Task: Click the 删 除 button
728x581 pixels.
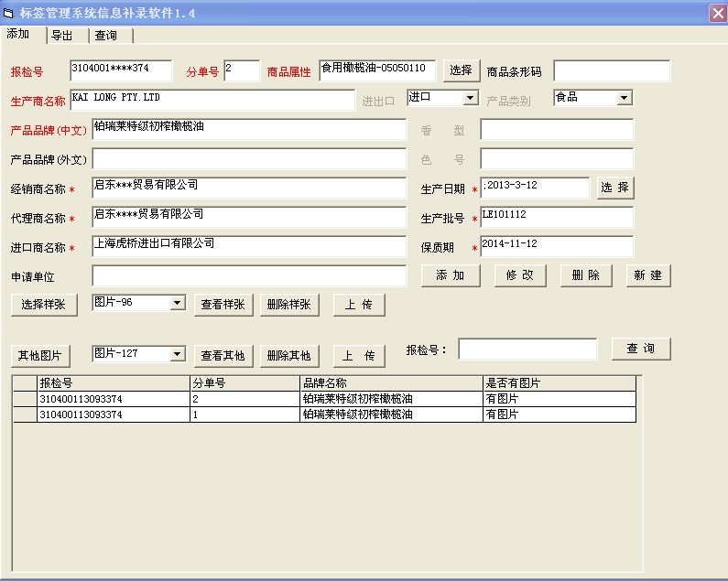Action: (x=586, y=275)
